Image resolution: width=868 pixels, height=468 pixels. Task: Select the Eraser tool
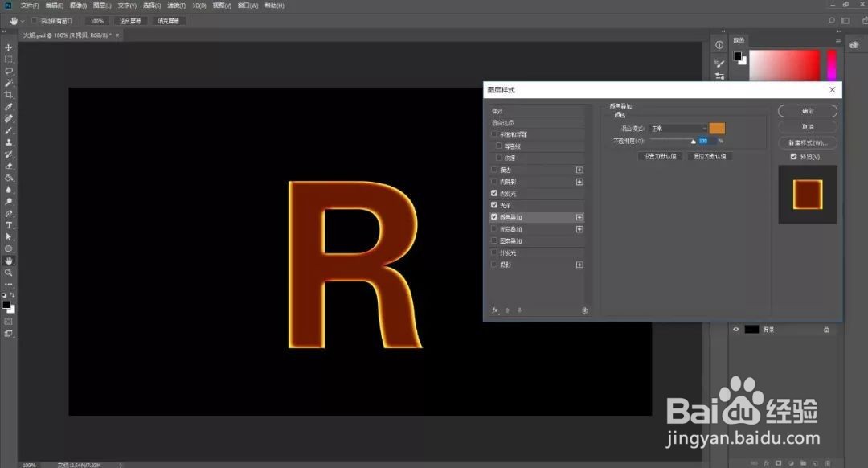tap(8, 166)
